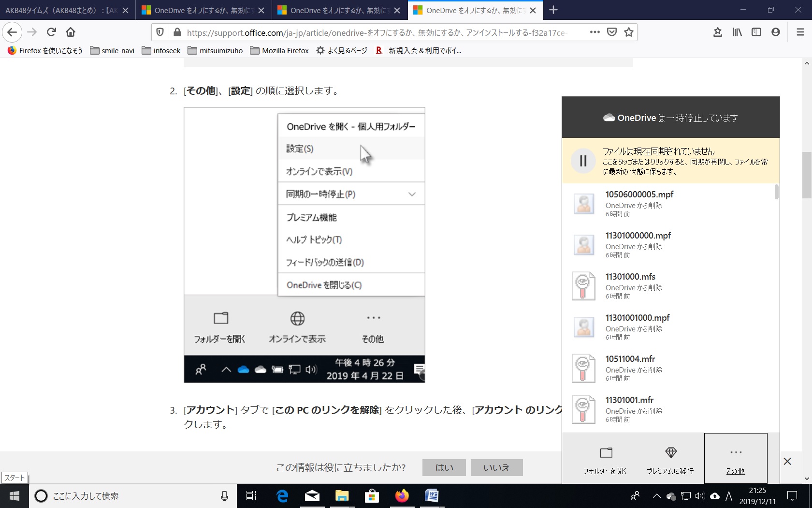This screenshot has height=508, width=812.
Task: Open the Firefox hamburger menu
Action: click(800, 32)
